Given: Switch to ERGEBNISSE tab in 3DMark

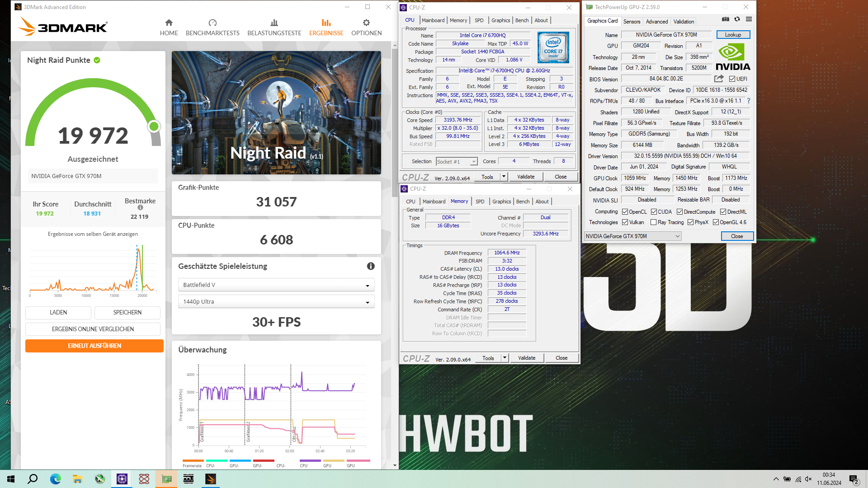Looking at the screenshot, I should tap(326, 27).
